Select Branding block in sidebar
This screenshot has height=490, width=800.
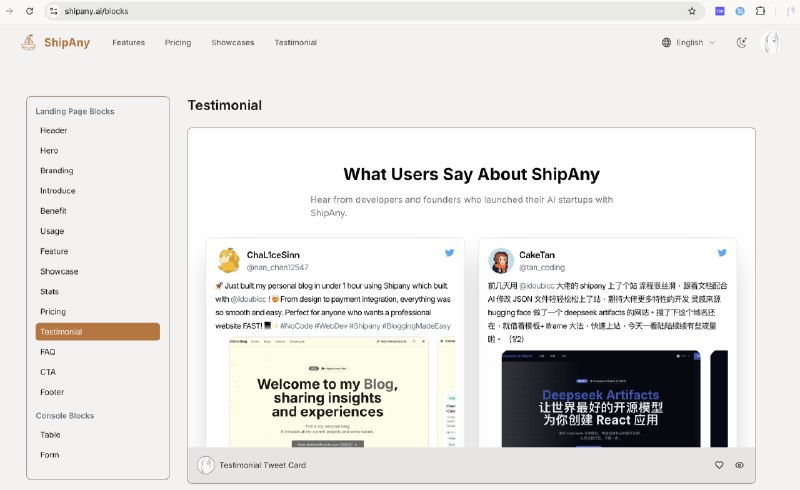click(97, 170)
